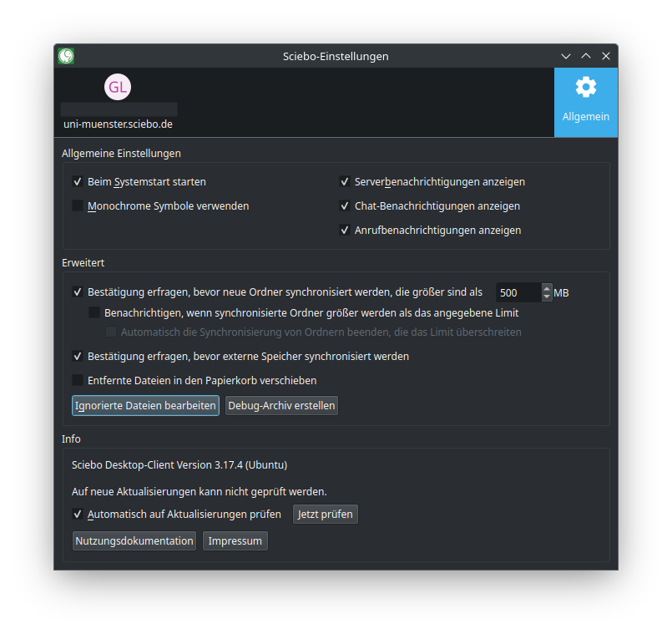
Task: Open the Impressum page
Action: point(235,540)
